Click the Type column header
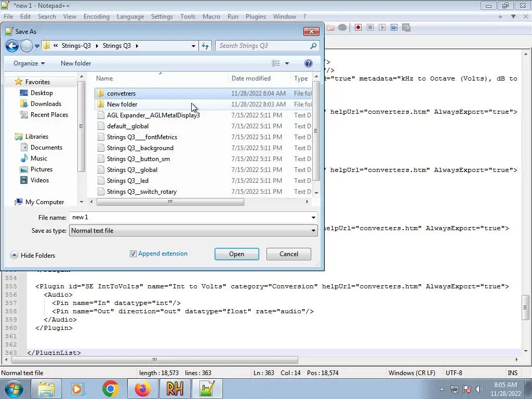 (x=301, y=78)
